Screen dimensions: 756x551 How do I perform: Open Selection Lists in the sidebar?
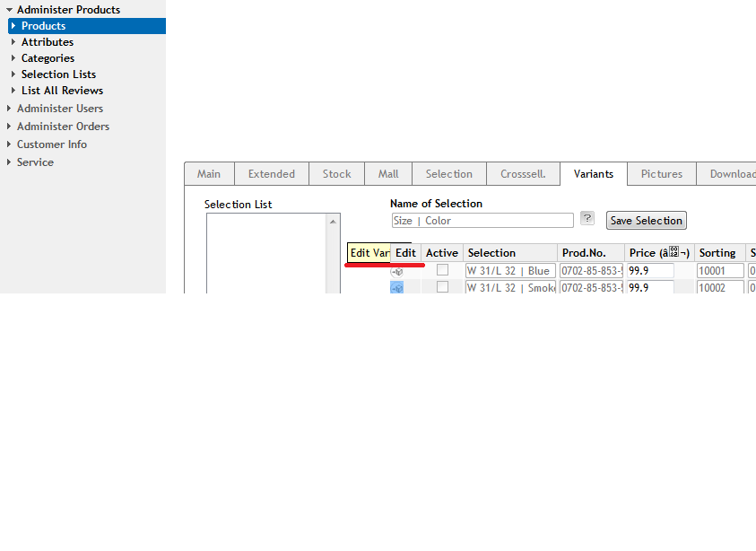tap(58, 74)
